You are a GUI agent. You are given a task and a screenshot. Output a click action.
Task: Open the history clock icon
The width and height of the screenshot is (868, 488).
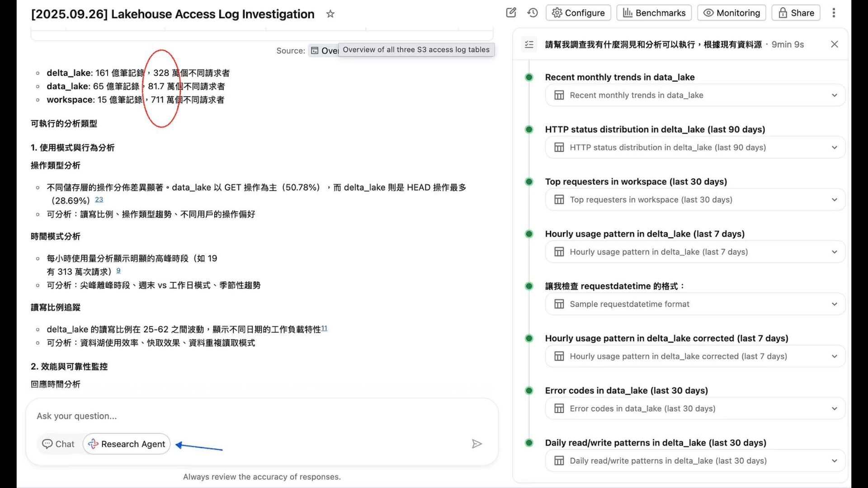(533, 13)
